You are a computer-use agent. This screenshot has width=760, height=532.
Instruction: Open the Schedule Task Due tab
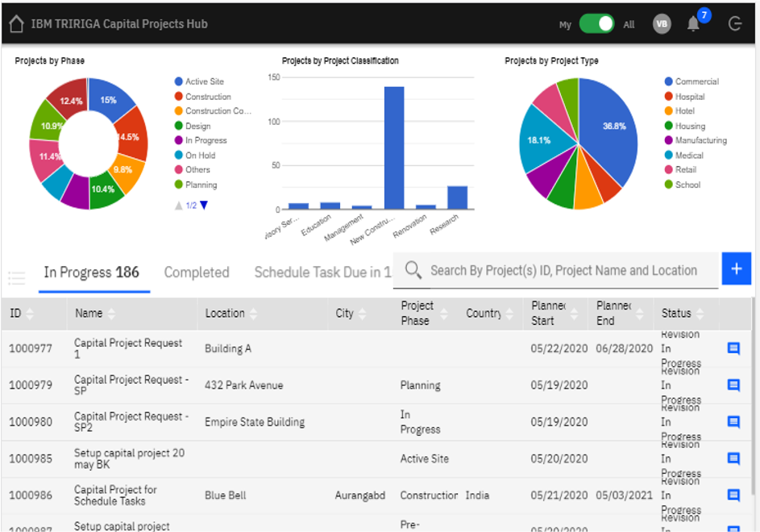(323, 272)
